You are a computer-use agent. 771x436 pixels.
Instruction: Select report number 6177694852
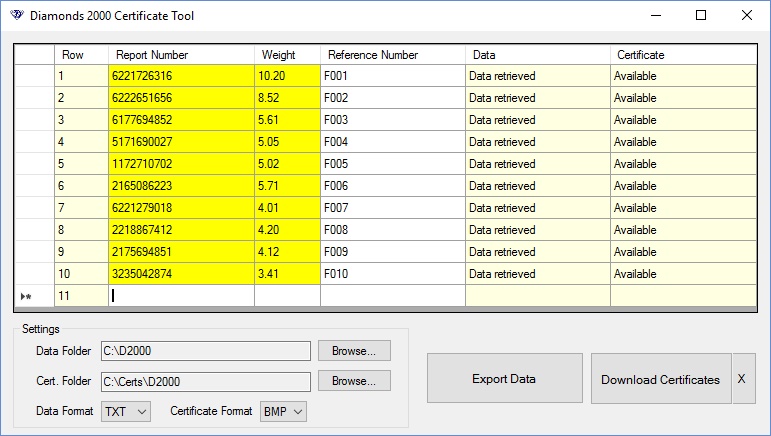coord(181,120)
